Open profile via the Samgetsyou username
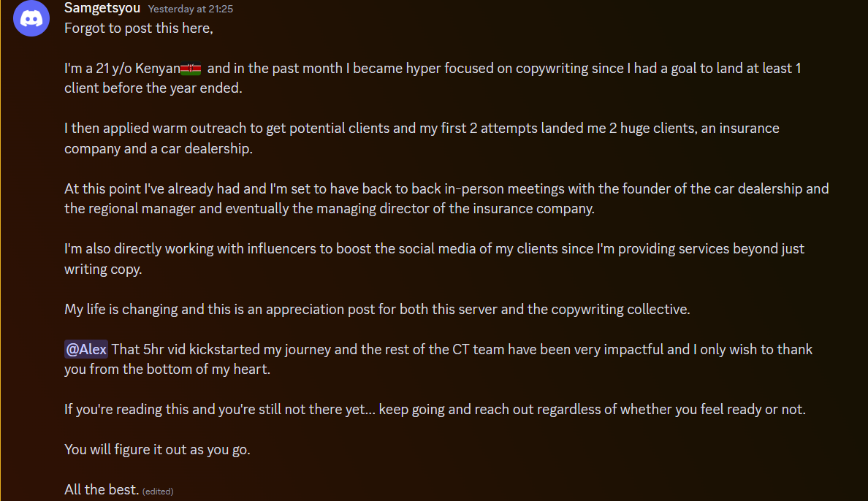Viewport: 868px width, 501px height. (x=101, y=9)
